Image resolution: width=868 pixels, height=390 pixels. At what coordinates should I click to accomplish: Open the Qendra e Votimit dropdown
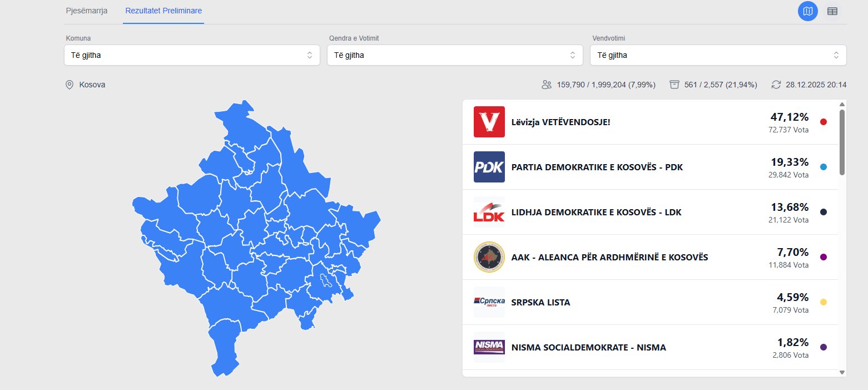tap(454, 55)
